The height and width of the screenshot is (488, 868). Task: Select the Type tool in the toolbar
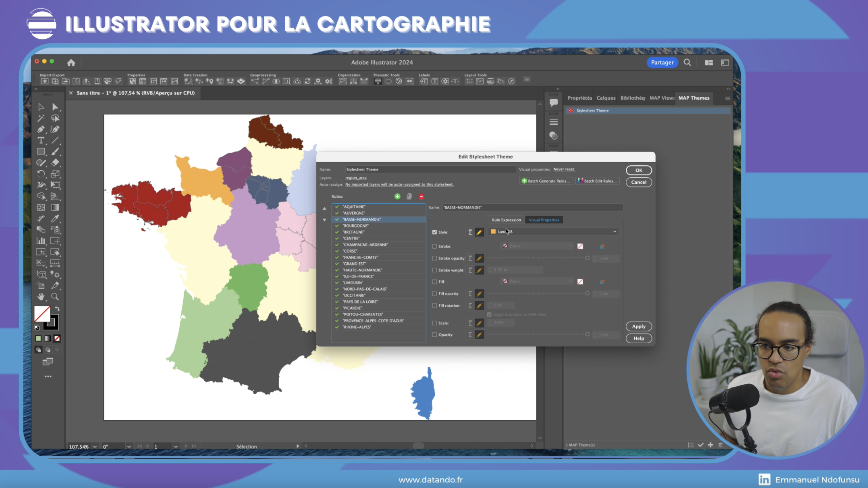point(41,141)
